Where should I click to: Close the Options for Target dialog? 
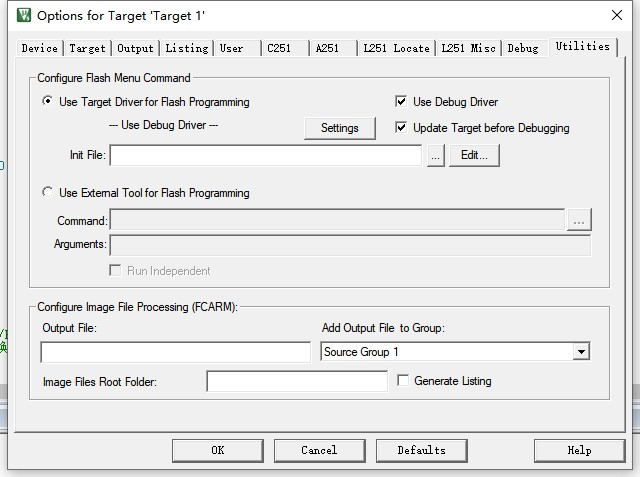pos(617,15)
